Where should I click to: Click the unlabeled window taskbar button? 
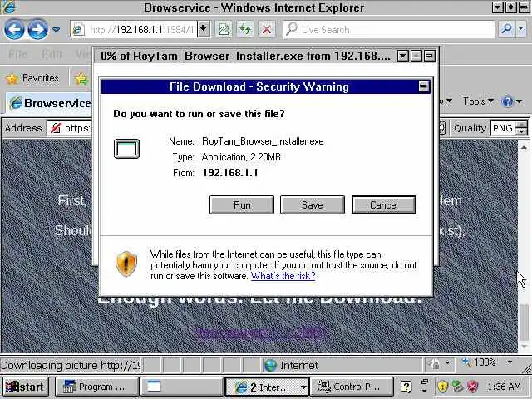pos(181,387)
